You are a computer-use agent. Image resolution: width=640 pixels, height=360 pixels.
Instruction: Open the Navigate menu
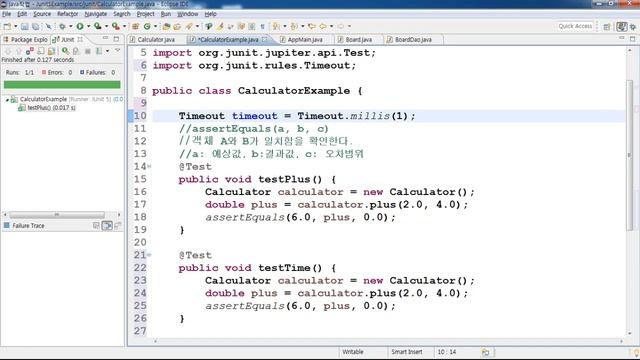(x=96, y=14)
